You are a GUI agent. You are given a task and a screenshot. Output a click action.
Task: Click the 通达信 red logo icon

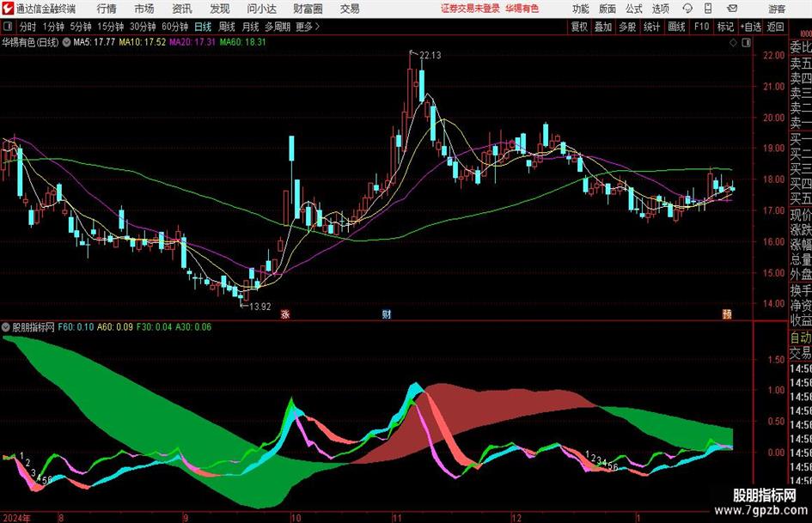(8, 9)
